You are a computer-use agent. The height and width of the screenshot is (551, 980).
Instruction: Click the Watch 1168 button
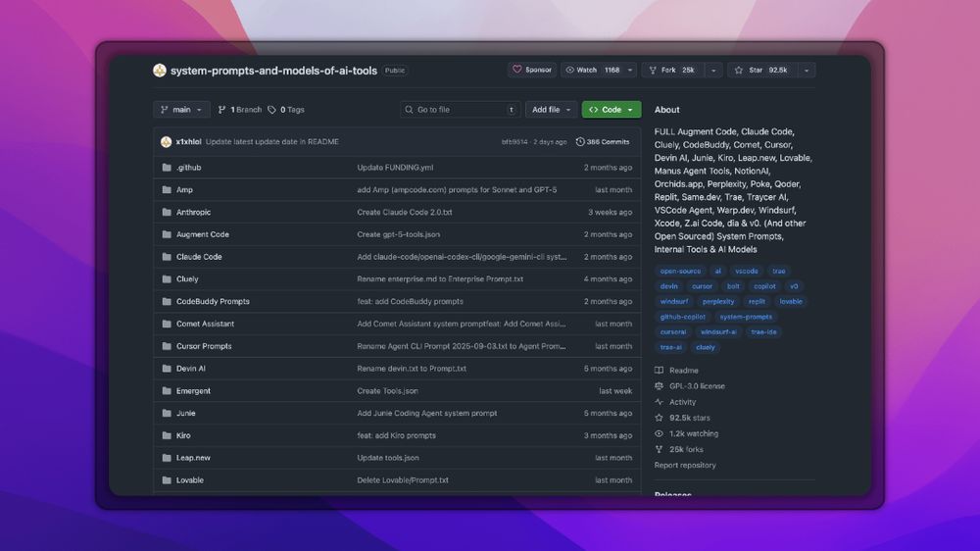[x=593, y=70]
